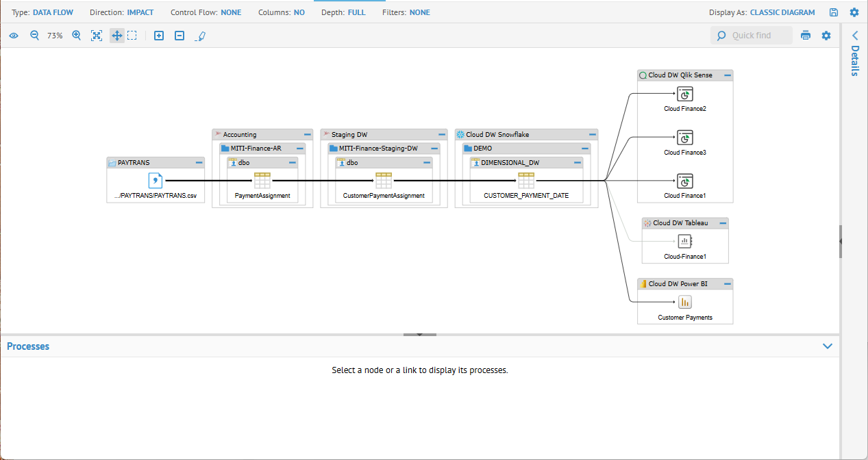Collapse the Processes panel chevron
Image resolution: width=868 pixels, height=460 pixels.
point(828,346)
